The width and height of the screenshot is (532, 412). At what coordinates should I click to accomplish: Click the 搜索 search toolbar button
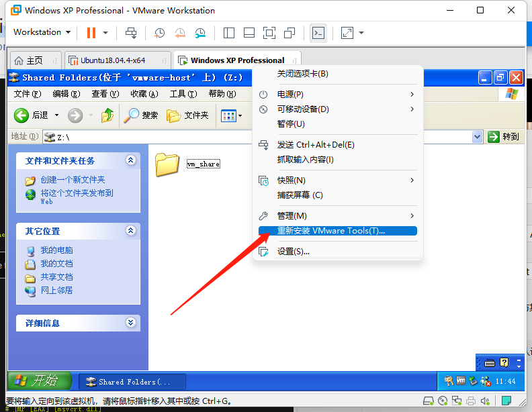tap(140, 115)
